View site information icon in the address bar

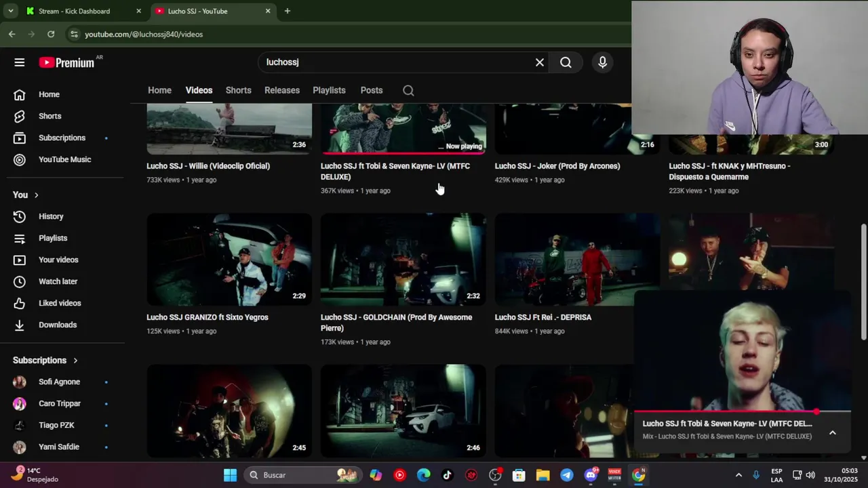coord(74,34)
